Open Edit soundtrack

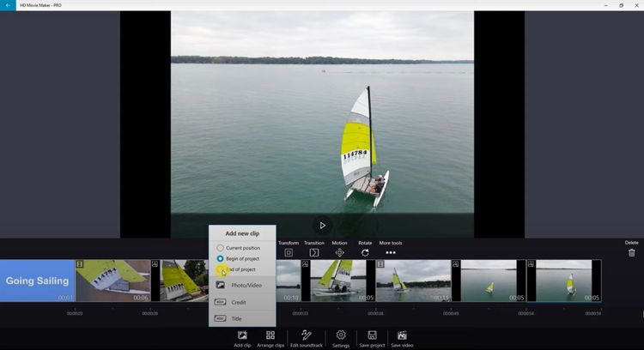coord(307,339)
